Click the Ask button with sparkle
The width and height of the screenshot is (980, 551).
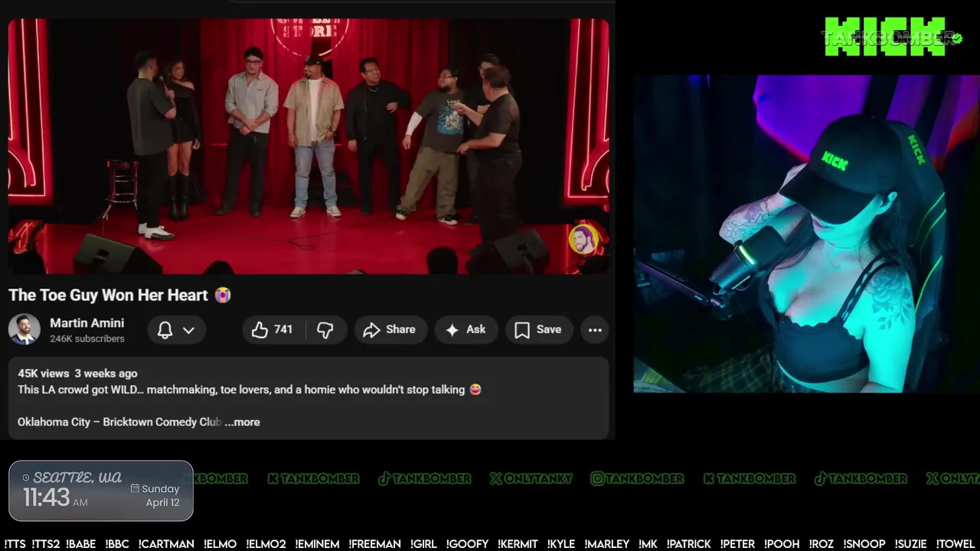click(x=466, y=330)
